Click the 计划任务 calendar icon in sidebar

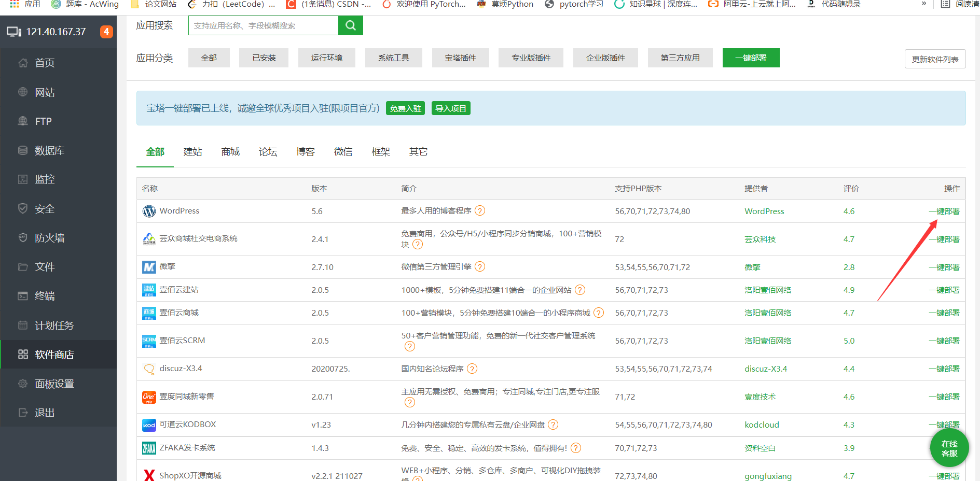pos(23,326)
